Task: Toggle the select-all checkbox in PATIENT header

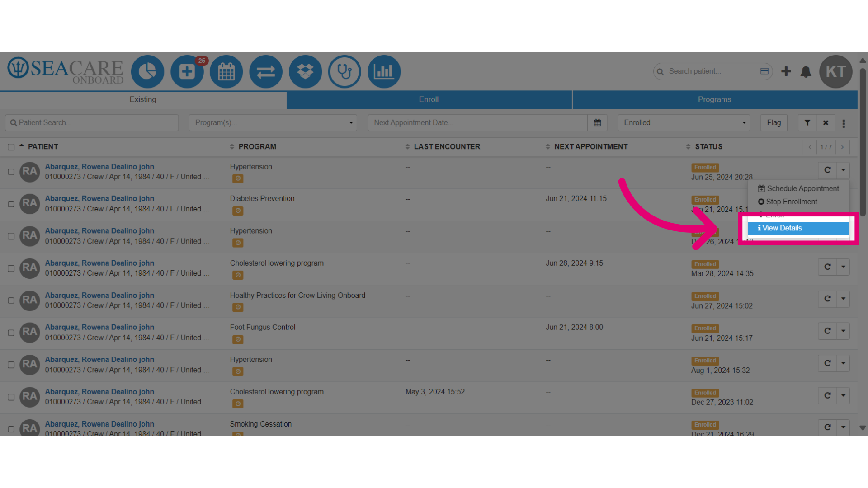Action: [11, 147]
